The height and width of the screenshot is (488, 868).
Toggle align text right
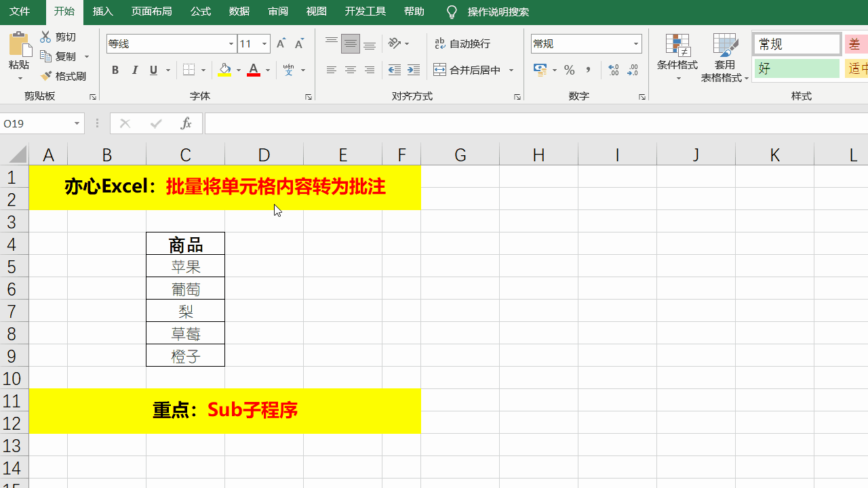(370, 70)
